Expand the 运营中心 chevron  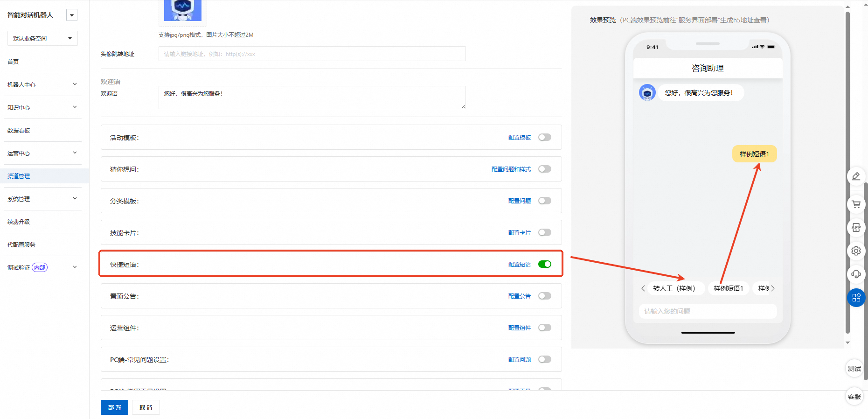[75, 153]
